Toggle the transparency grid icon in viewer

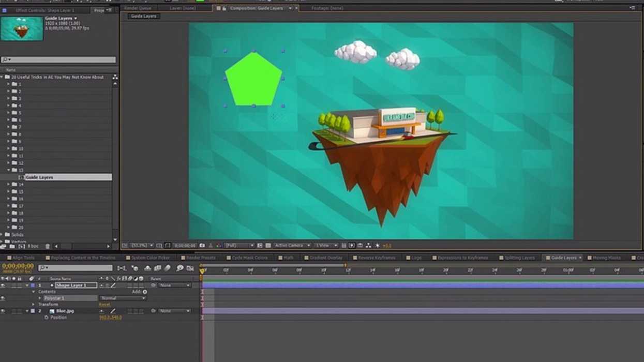click(268, 246)
